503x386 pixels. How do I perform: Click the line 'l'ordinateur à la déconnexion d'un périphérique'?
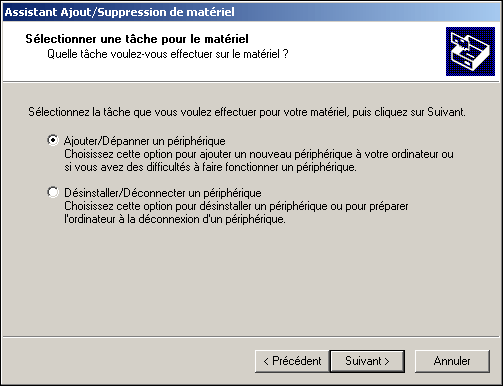pyautogui.click(x=175, y=219)
